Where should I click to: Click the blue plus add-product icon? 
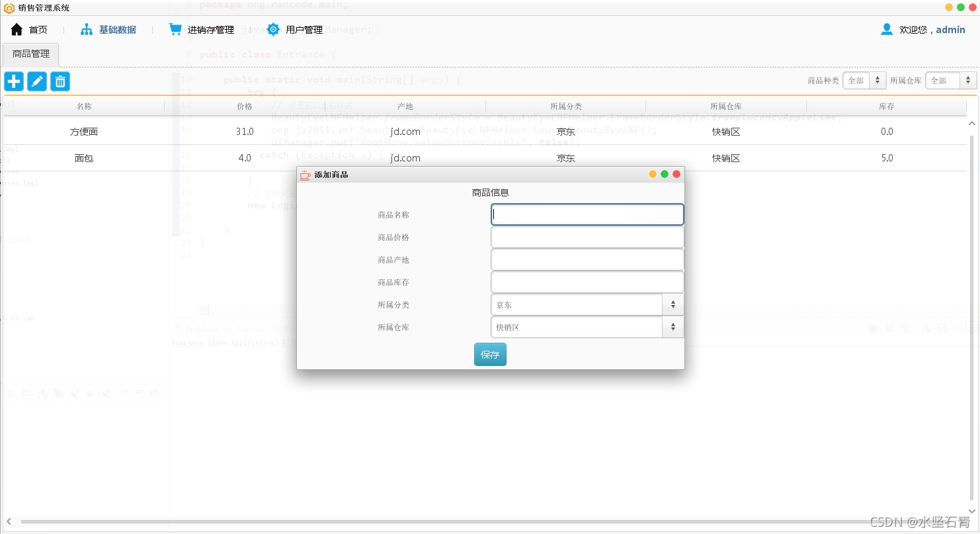(x=14, y=81)
